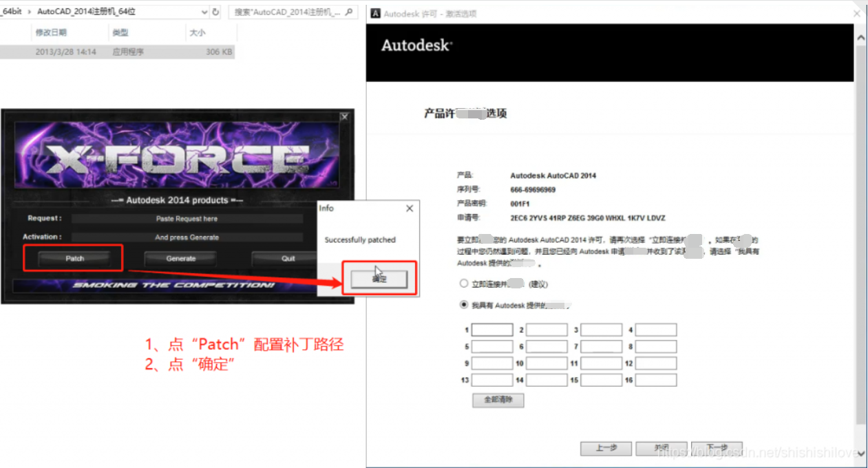Viewport: 868px width, 468px height.
Task: Expand the breadcrumb chevron after _64bit
Action: coord(31,12)
